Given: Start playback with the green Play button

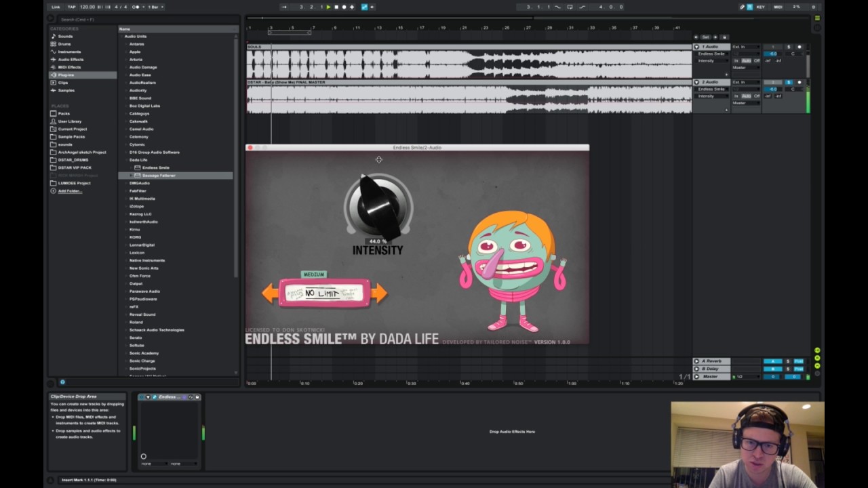Looking at the screenshot, I should (329, 7).
